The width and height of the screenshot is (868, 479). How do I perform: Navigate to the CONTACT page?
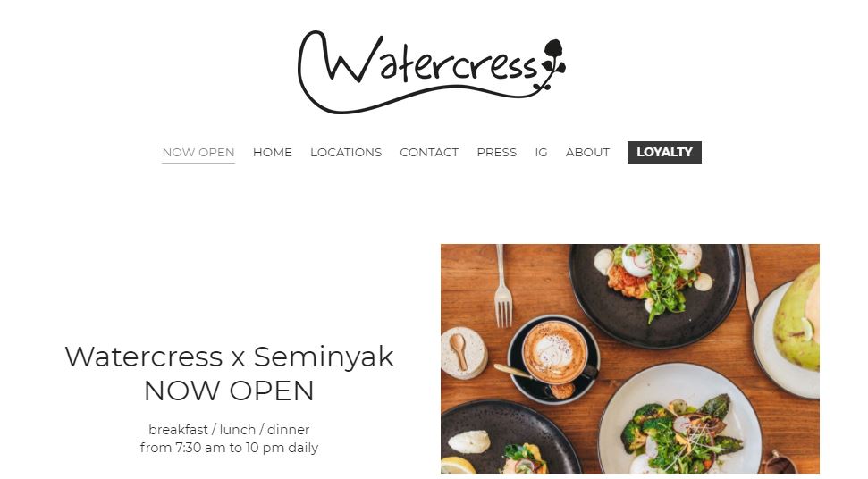click(x=429, y=152)
